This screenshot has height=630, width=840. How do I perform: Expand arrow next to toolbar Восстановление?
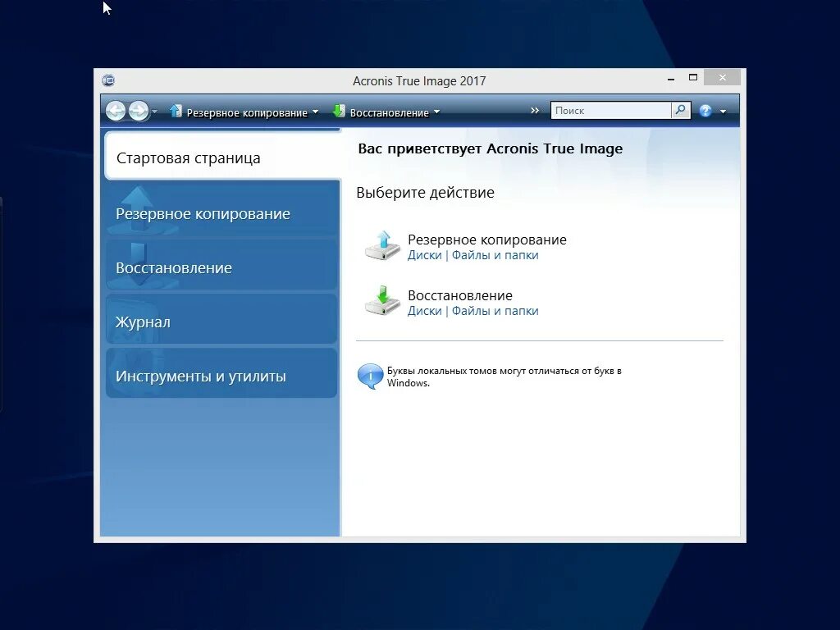point(436,112)
